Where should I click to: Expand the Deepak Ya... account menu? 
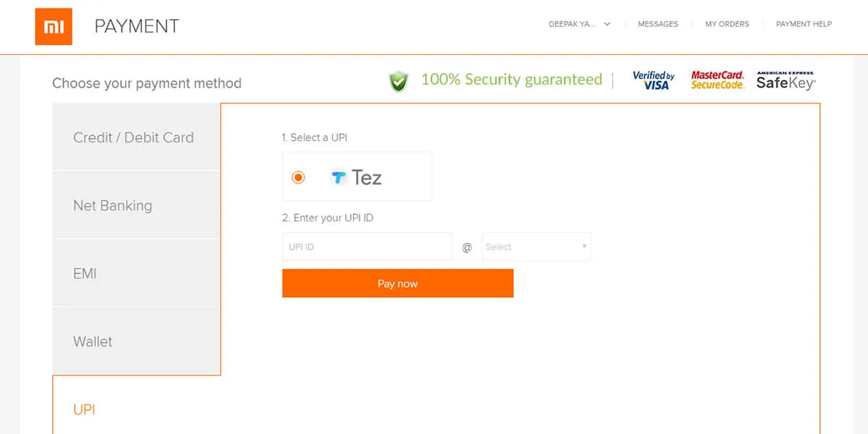coord(579,24)
